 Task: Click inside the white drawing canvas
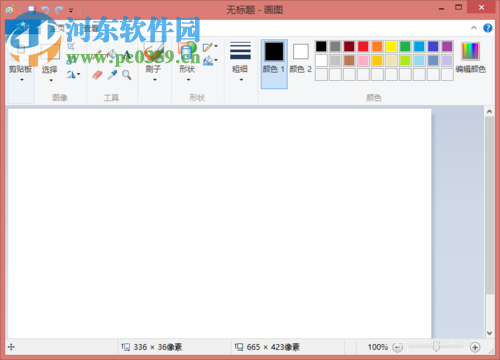[x=219, y=223]
